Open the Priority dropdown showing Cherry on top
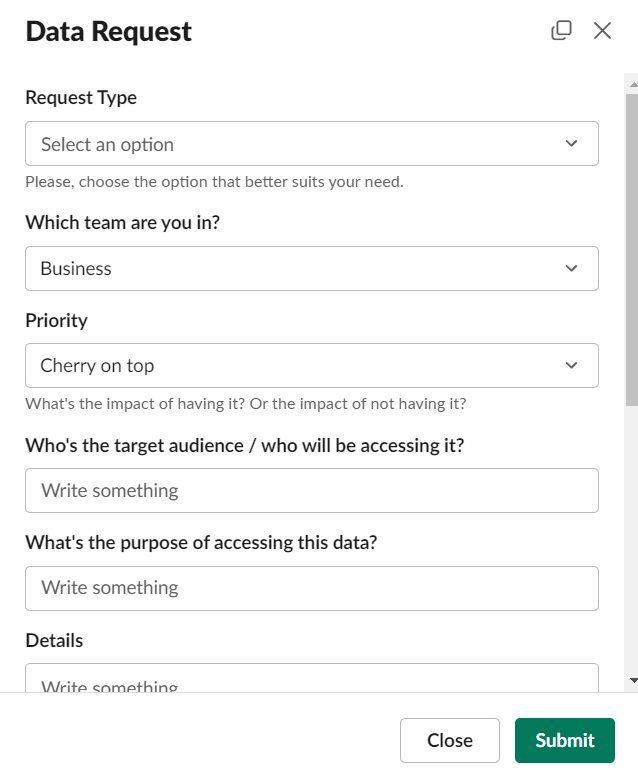 [x=300, y=365]
